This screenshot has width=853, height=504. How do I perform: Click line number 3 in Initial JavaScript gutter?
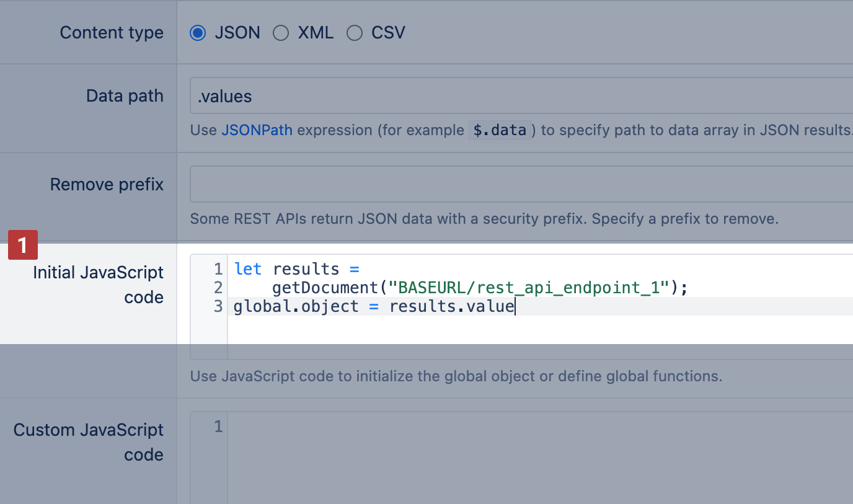[x=218, y=306]
